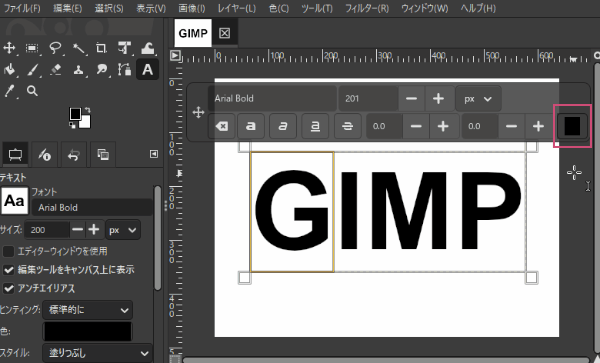Screen dimensions: 600x363
Task: Select the Rectangle Select tool
Action: point(32,48)
